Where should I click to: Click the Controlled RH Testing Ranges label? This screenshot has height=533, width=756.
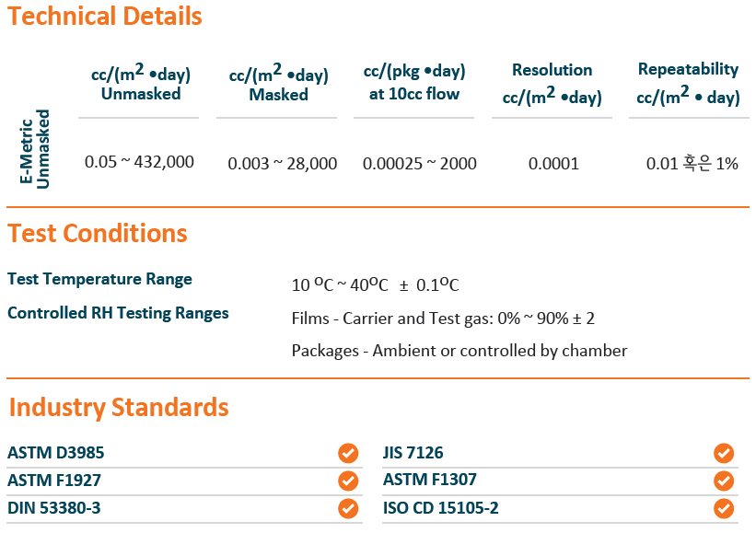[x=118, y=313]
